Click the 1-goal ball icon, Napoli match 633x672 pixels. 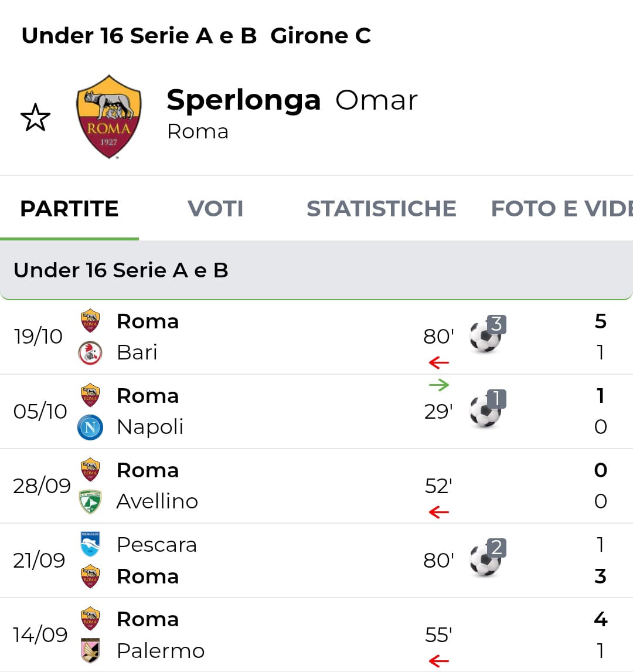coord(486,411)
